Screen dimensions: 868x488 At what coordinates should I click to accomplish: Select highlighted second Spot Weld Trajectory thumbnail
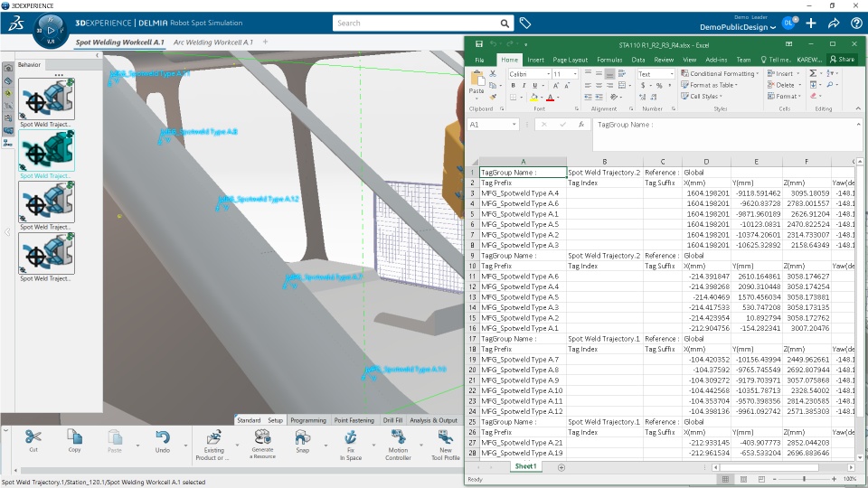pyautogui.click(x=46, y=151)
